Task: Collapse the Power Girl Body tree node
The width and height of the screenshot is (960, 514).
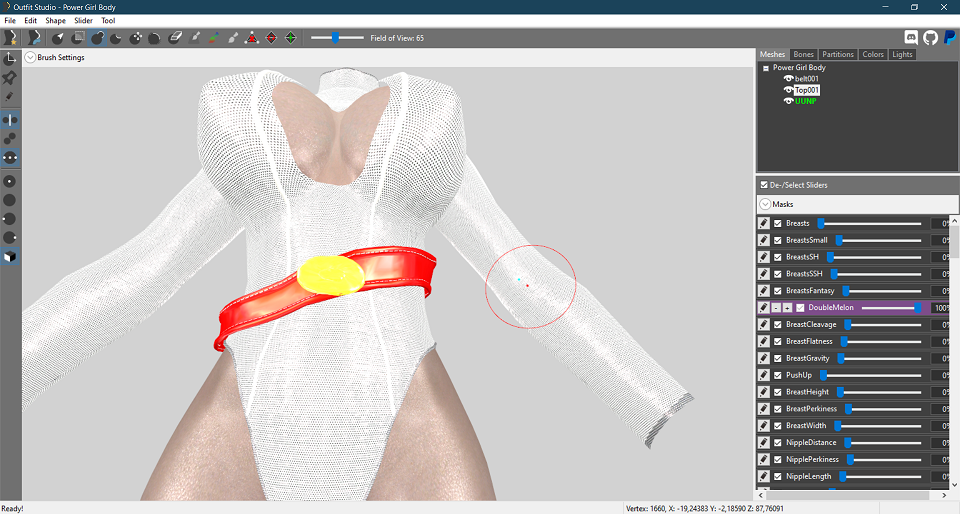Action: point(765,69)
